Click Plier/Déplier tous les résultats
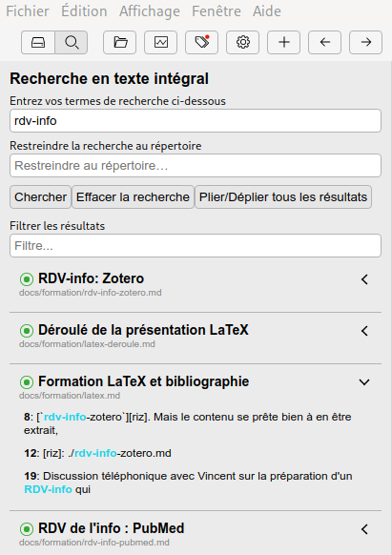Screen dimensions: 392x555 (x=283, y=196)
